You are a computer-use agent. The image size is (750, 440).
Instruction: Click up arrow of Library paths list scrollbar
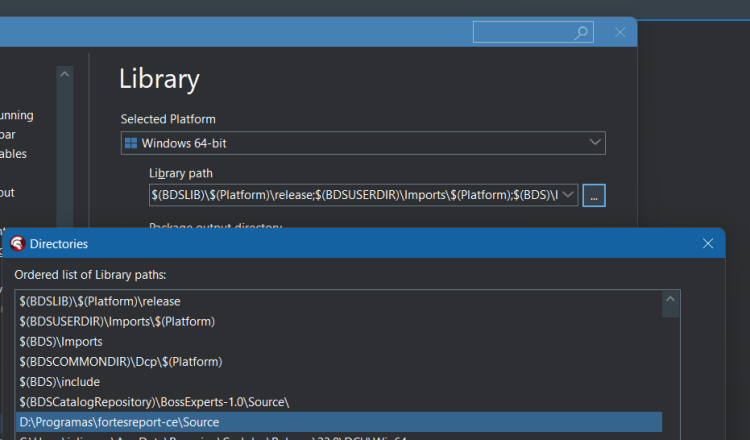(x=670, y=299)
